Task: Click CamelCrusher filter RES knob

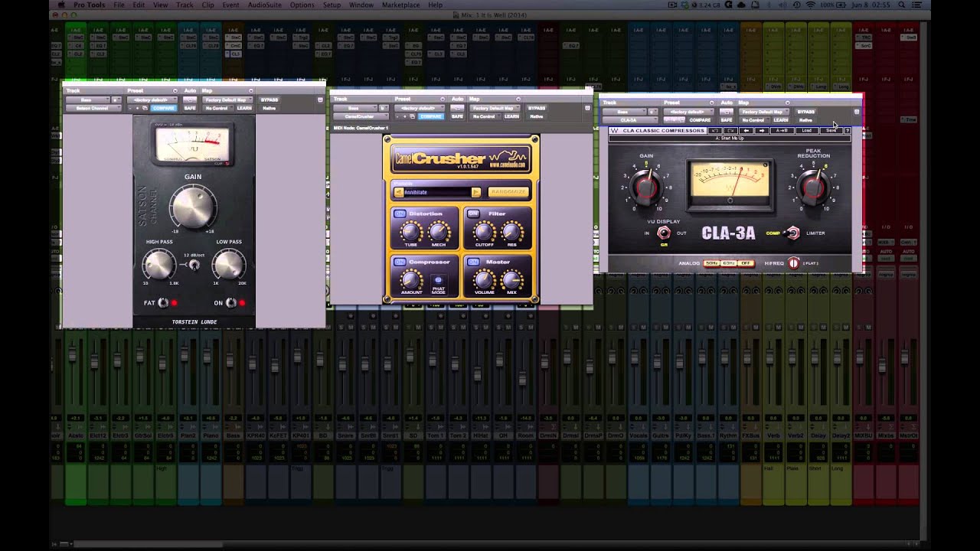Action: 511,231
